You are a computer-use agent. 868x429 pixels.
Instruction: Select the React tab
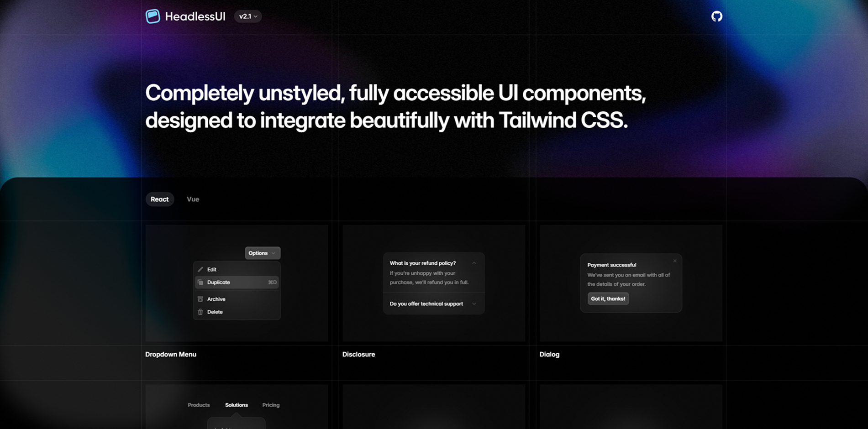pos(160,199)
